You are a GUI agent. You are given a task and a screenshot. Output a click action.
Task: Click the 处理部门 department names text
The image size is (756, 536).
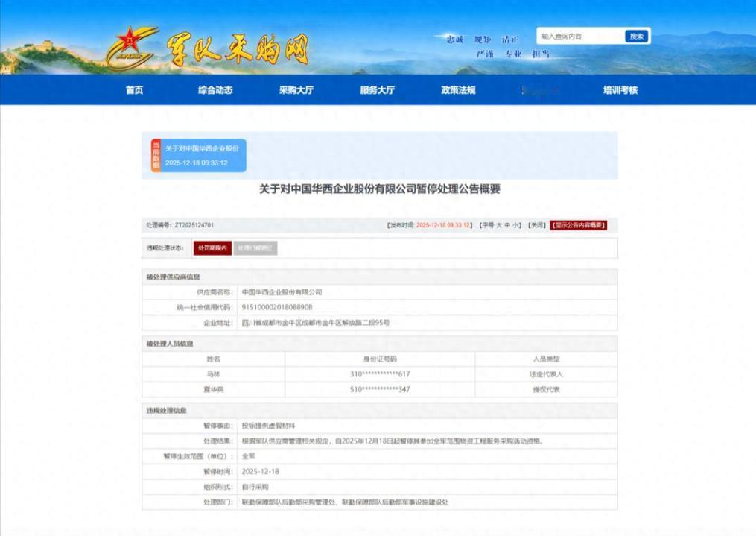345,502
